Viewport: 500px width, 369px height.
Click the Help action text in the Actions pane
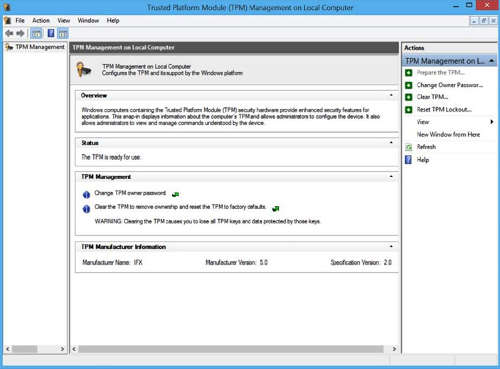pyautogui.click(x=423, y=160)
